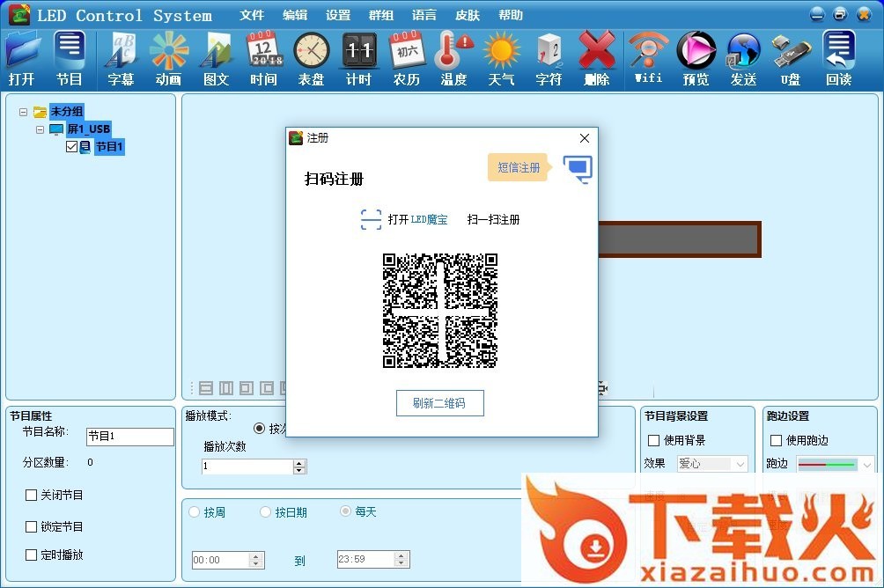
Task: Preview the program with 预览 icon
Action: (696, 59)
